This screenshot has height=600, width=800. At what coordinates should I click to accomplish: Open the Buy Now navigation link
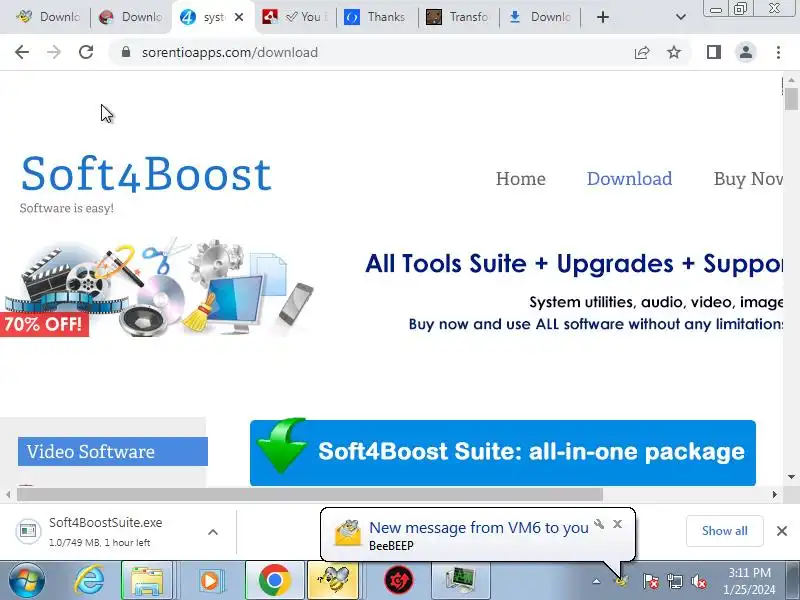coord(748,179)
